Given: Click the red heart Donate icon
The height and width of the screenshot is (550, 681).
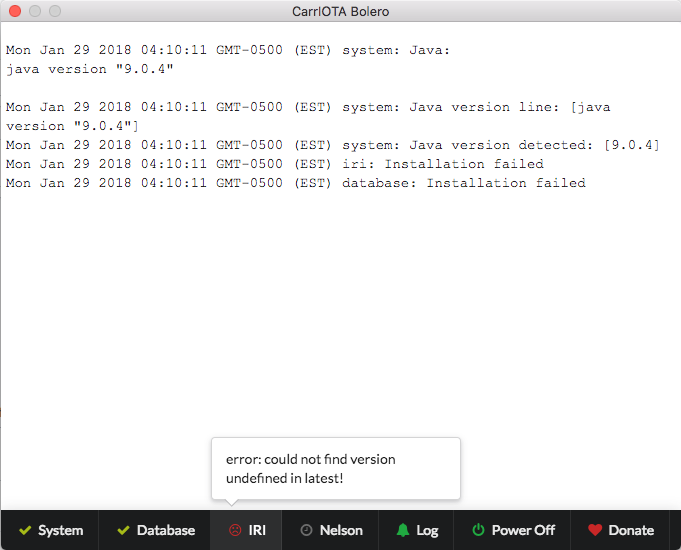Looking at the screenshot, I should click(x=595, y=530).
